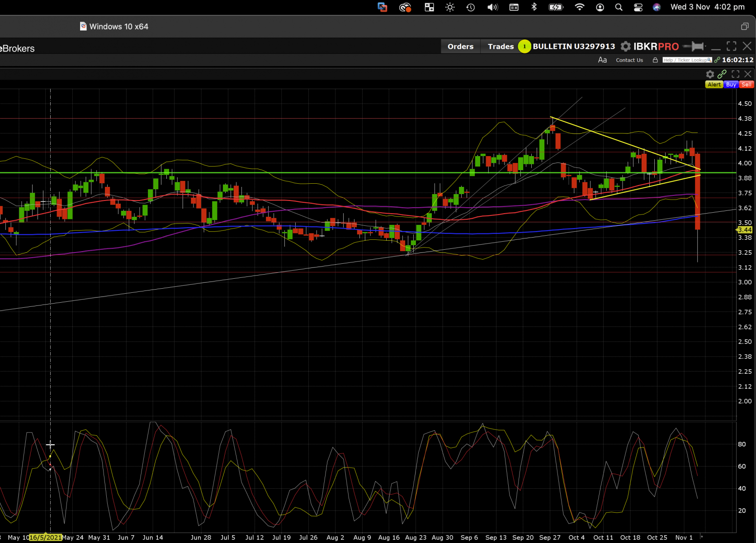The image size is (756, 543).
Task: Open the window-tiling menu bar icon
Action: pyautogui.click(x=429, y=7)
